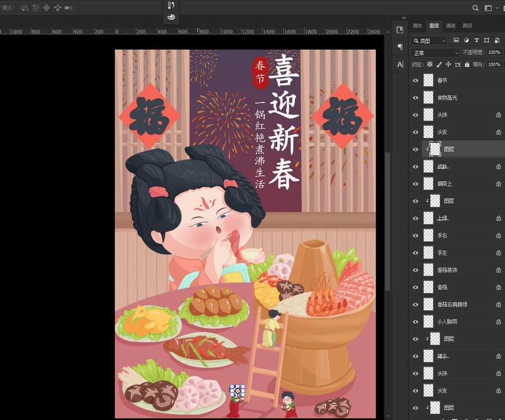Filter layers by type layers icon
Image resolution: width=505 pixels, height=420 pixels.
coord(476,40)
